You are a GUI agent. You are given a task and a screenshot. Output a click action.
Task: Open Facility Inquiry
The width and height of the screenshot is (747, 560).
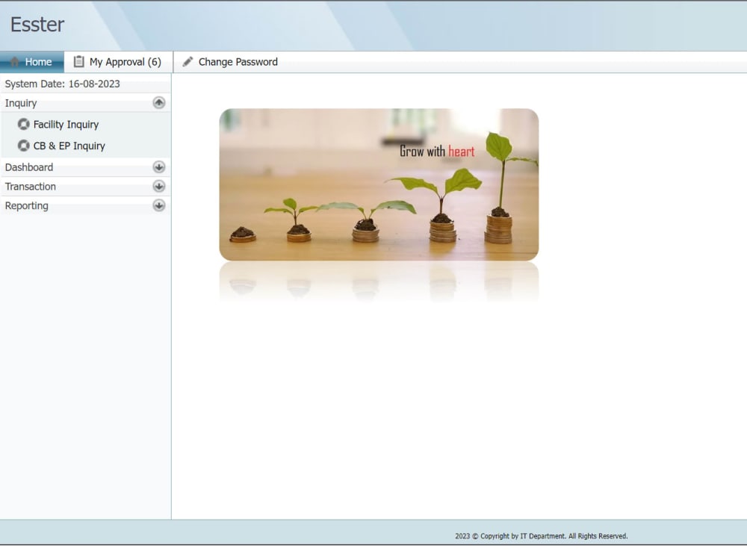point(66,124)
